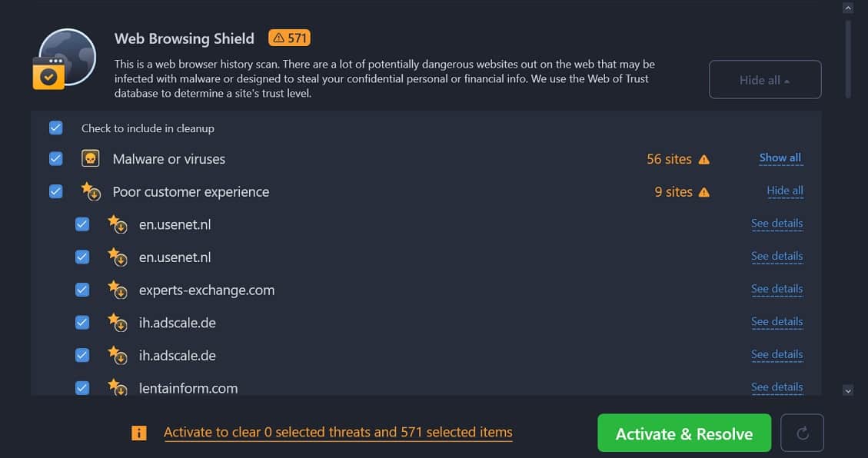Toggle the experts-exchange.com checkbox
The width and height of the screenshot is (868, 458).
point(82,290)
